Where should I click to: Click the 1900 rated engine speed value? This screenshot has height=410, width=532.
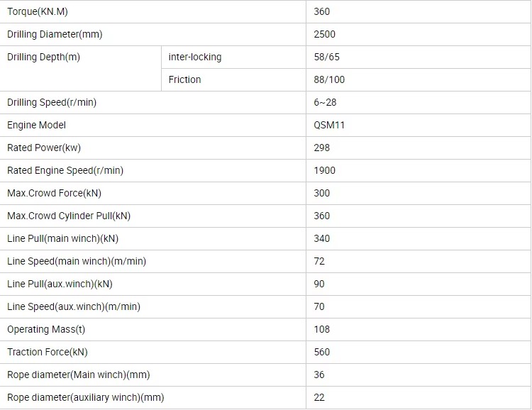click(x=324, y=170)
